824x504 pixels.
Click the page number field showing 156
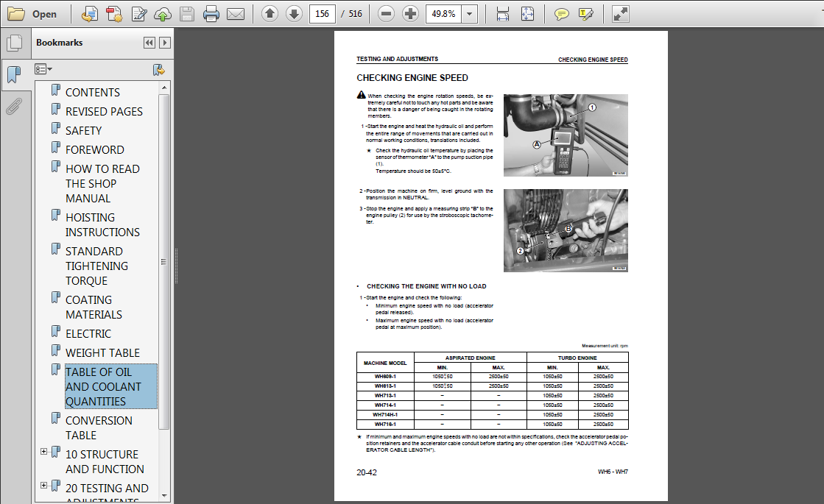coord(322,14)
